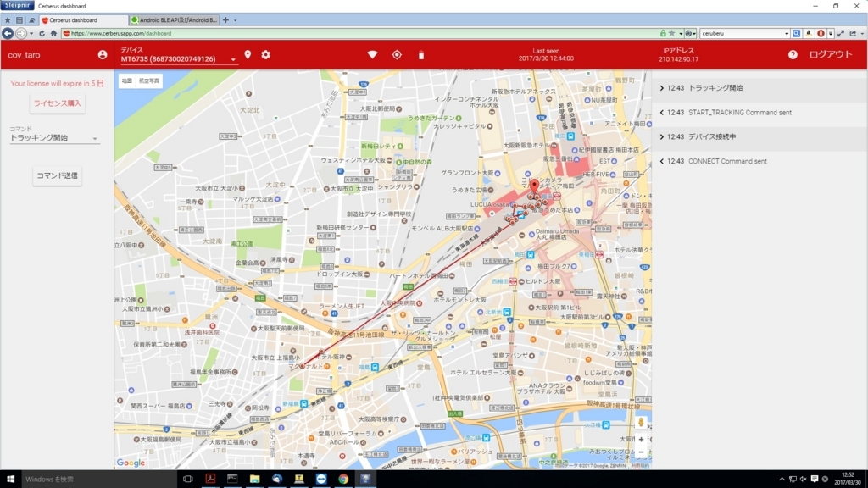Go to browser home page

point(53,33)
